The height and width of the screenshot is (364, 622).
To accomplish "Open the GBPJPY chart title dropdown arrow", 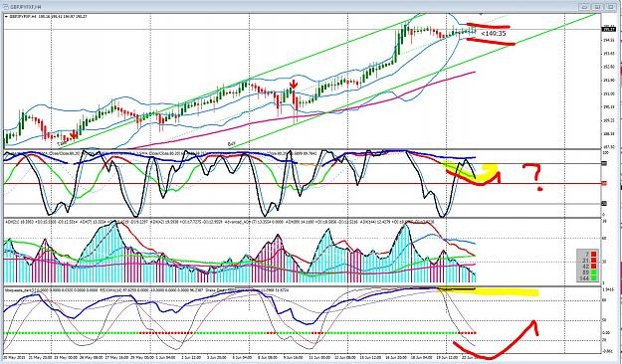I will click(x=6, y=17).
